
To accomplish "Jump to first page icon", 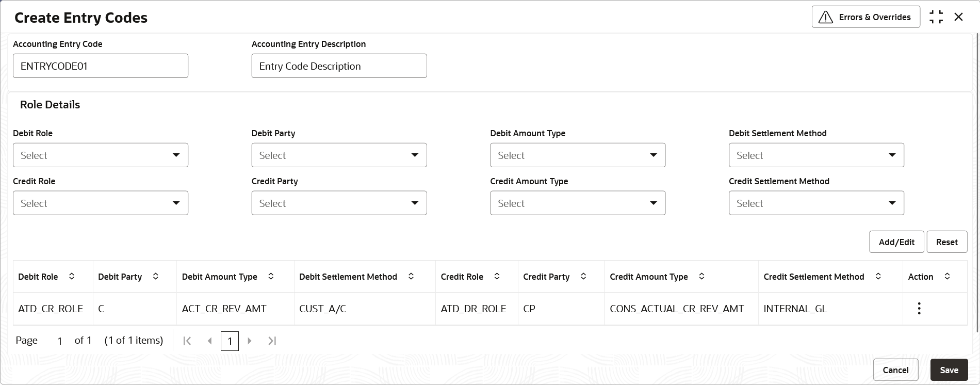I will click(187, 341).
